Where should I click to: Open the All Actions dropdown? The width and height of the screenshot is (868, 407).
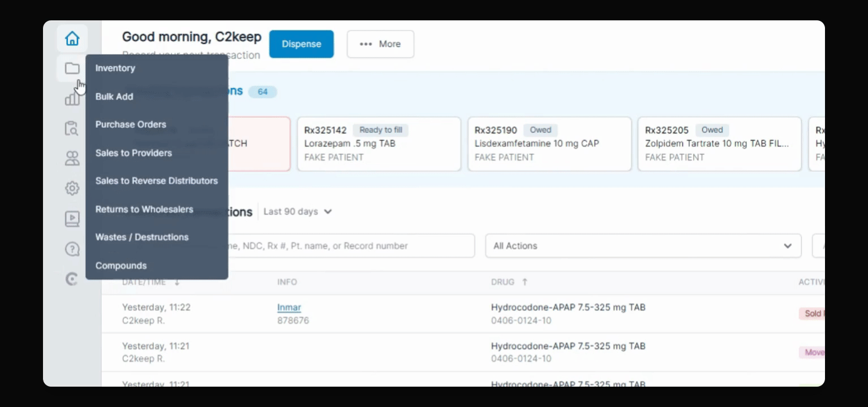pos(643,246)
